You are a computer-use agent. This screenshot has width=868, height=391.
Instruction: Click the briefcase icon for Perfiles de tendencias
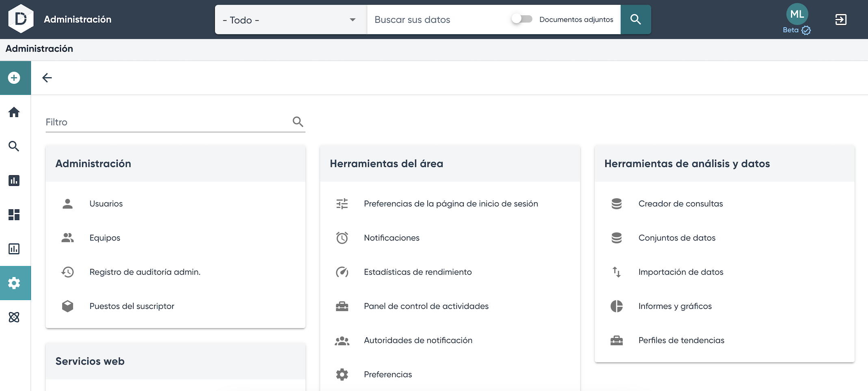click(617, 340)
